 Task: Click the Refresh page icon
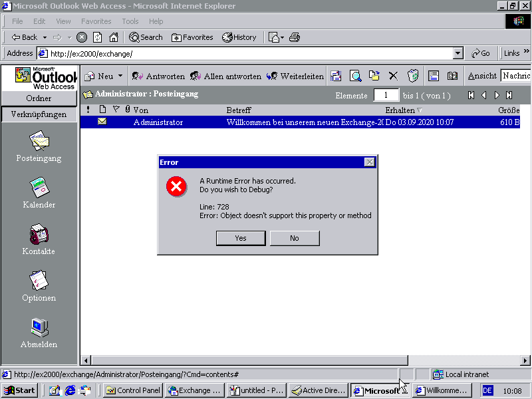coord(97,37)
